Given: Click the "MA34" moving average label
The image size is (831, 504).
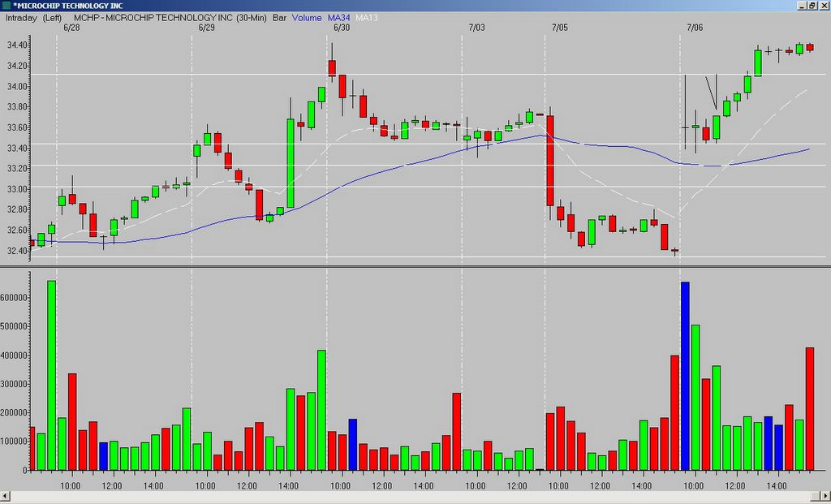Looking at the screenshot, I should tap(338, 18).
